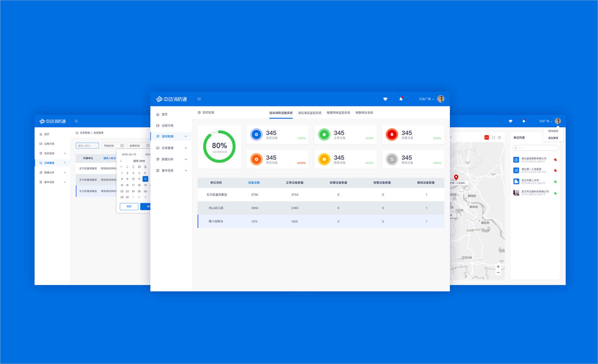Collapse 实时检测 menu in center sidebar
598x364 pixels.
(x=186, y=136)
